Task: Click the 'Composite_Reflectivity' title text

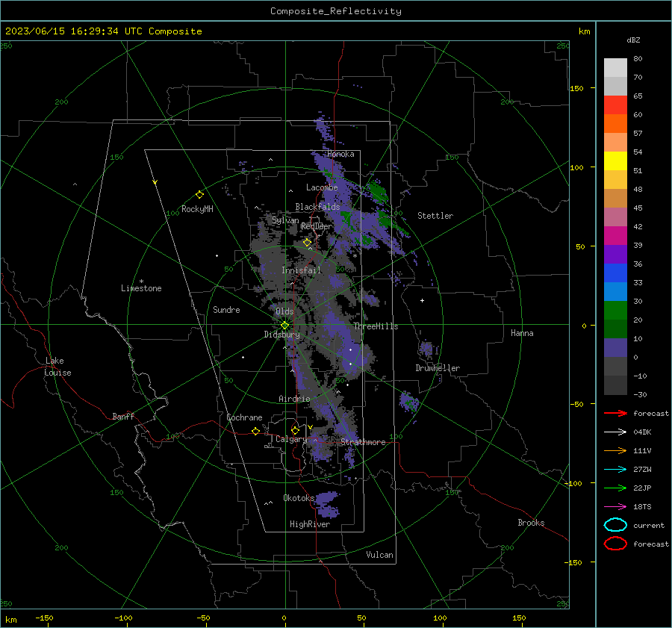Action: tap(336, 11)
